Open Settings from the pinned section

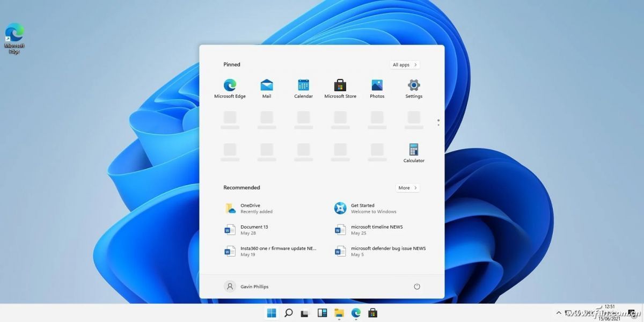point(414,89)
